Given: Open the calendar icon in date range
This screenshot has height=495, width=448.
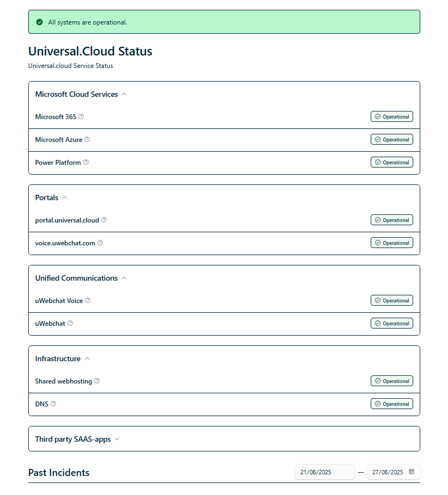Looking at the screenshot, I should (x=412, y=472).
